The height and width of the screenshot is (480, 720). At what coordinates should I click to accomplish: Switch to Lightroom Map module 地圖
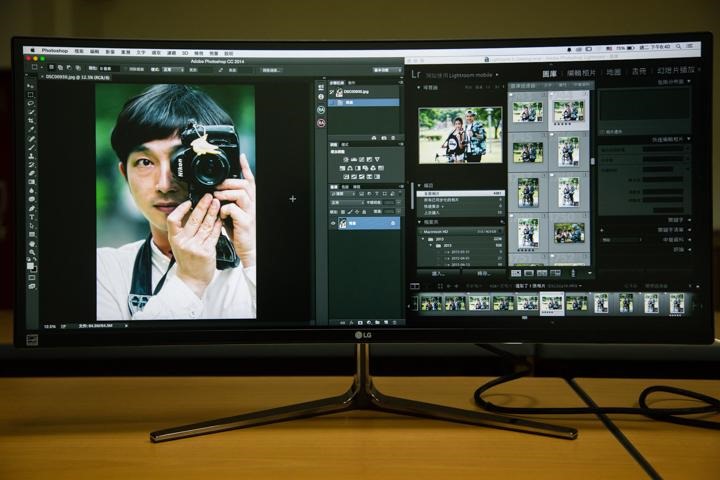(613, 72)
